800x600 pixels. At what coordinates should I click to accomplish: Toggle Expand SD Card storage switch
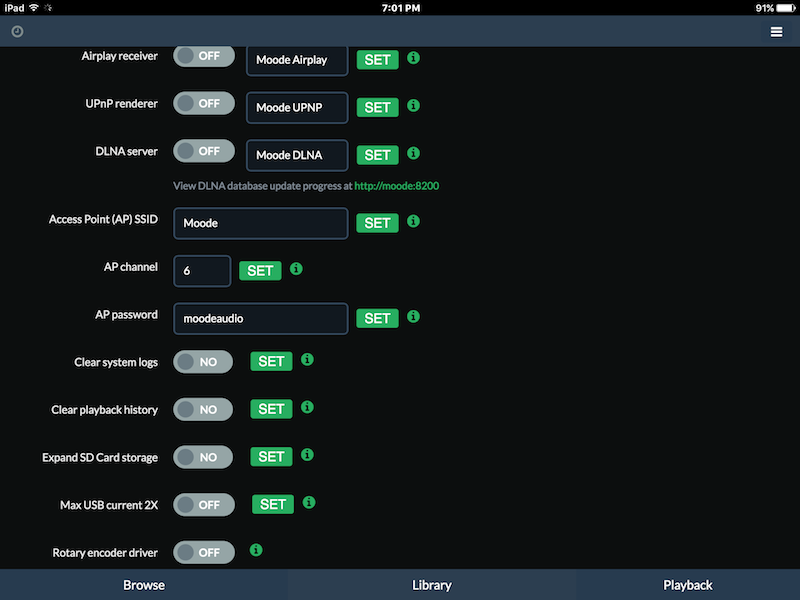203,457
